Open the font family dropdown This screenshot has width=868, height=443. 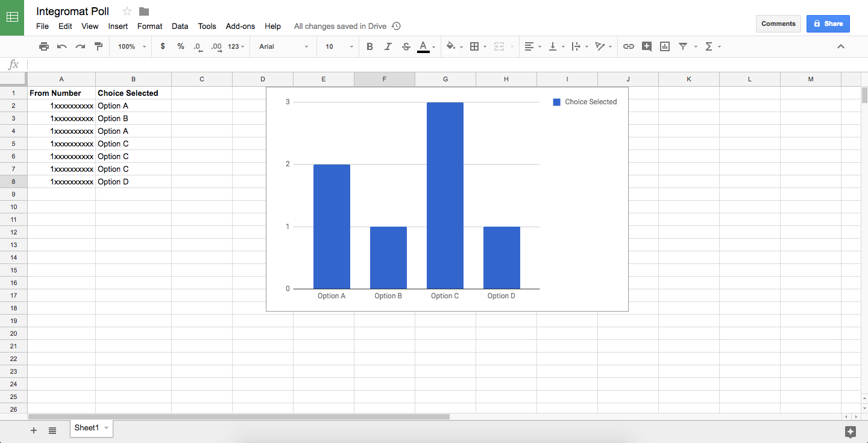click(282, 46)
